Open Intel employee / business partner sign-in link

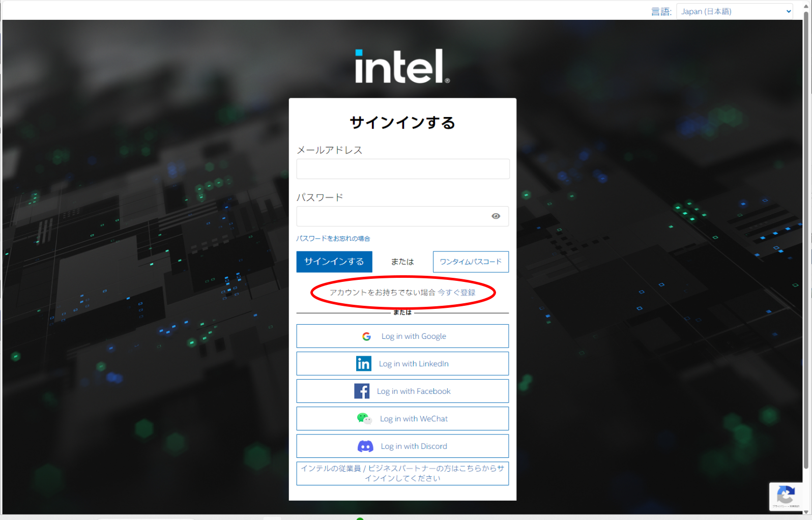pos(402,473)
